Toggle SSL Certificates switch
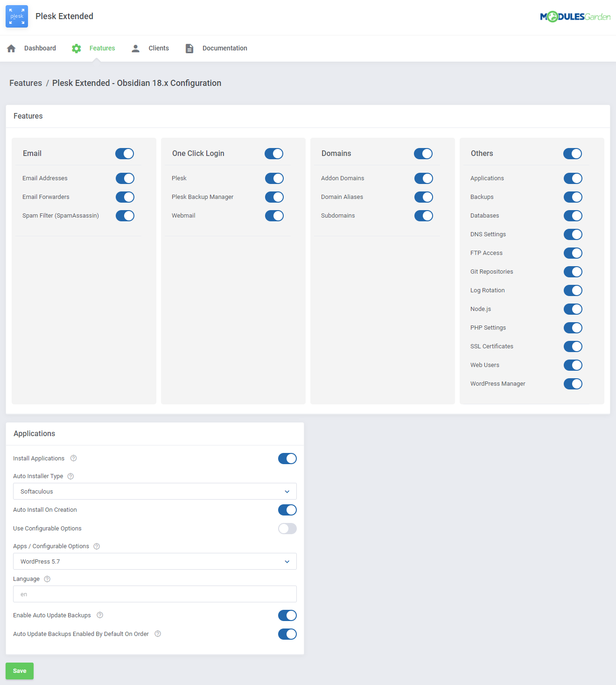 click(573, 346)
